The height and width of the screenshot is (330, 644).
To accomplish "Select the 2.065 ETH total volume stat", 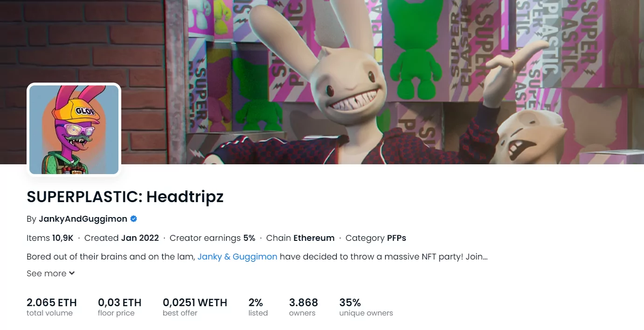I will pos(52,307).
